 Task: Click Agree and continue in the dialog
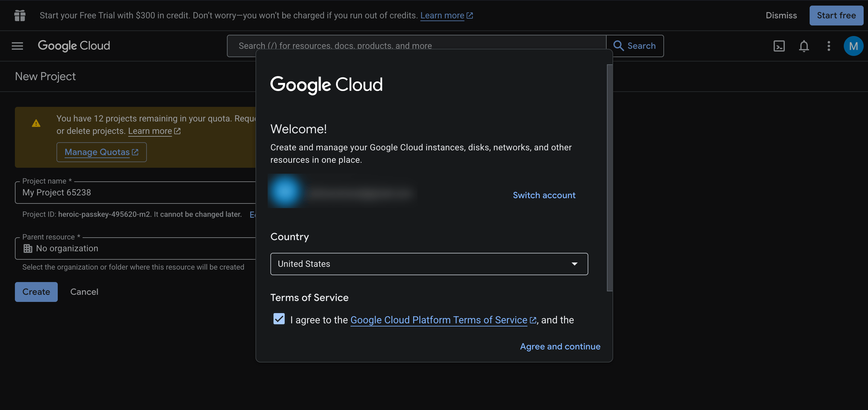tap(560, 347)
